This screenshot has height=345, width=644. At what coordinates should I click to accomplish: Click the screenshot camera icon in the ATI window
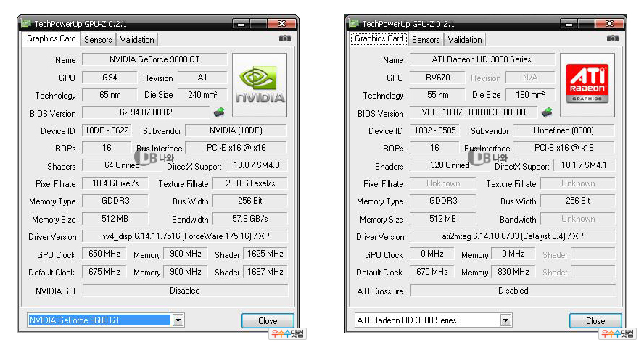(612, 38)
